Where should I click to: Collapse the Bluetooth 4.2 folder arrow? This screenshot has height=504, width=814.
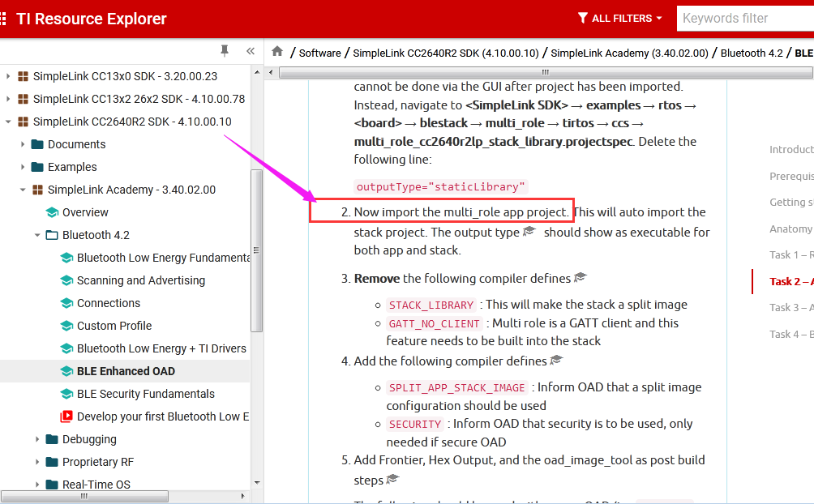point(36,235)
